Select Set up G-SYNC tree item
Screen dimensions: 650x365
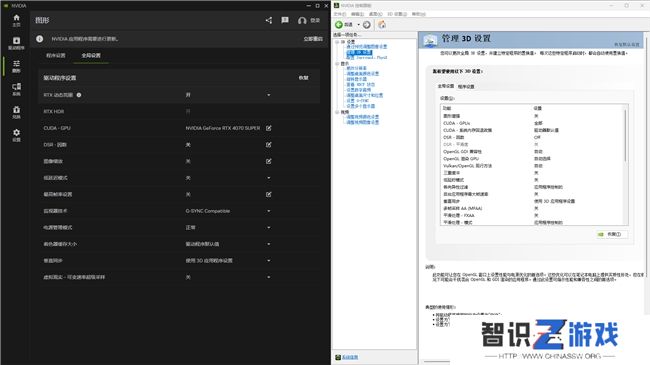tap(358, 101)
